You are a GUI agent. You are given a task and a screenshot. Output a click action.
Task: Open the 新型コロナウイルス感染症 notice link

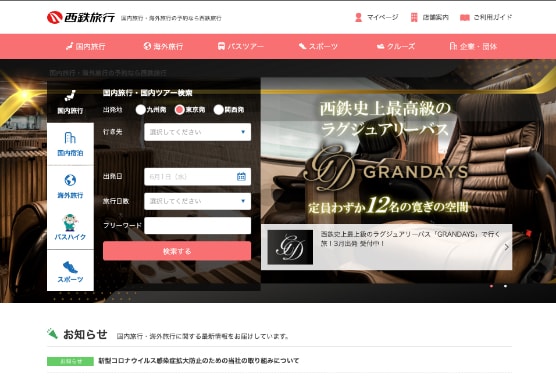(x=199, y=361)
